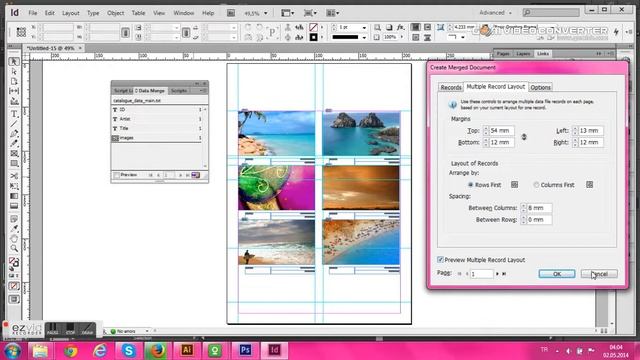Select the Free Transform tool
This screenshot has height=360, width=640.
point(14,186)
